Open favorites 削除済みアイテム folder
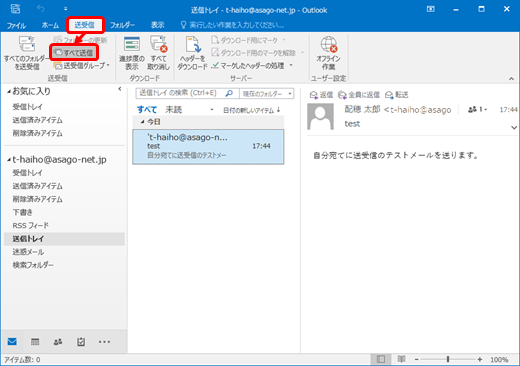Screen dimensions: 520x366 [x=37, y=133]
